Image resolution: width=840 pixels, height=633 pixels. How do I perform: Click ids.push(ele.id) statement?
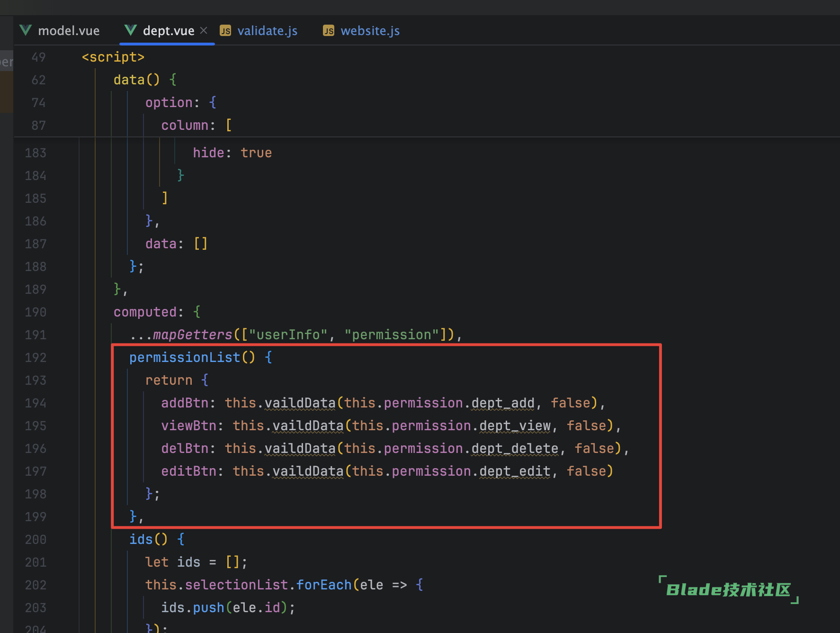pos(228,607)
